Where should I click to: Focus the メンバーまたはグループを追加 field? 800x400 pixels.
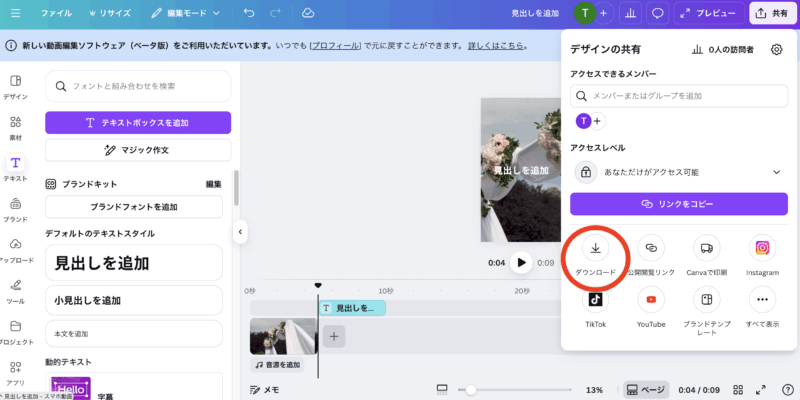tap(679, 96)
